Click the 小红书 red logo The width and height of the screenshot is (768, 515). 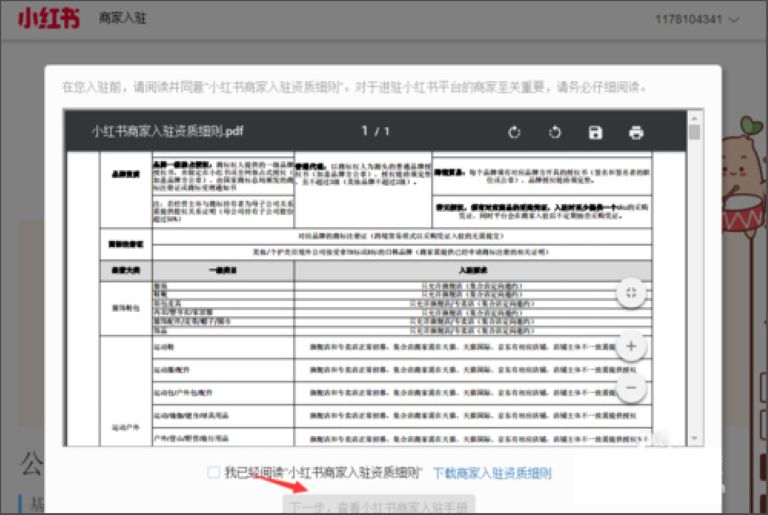48,19
